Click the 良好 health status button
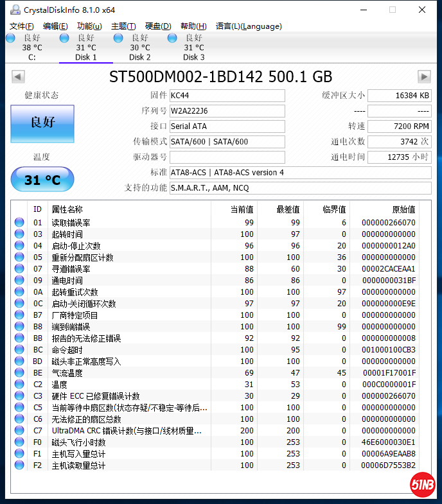This screenshot has width=442, height=504. coord(42,123)
